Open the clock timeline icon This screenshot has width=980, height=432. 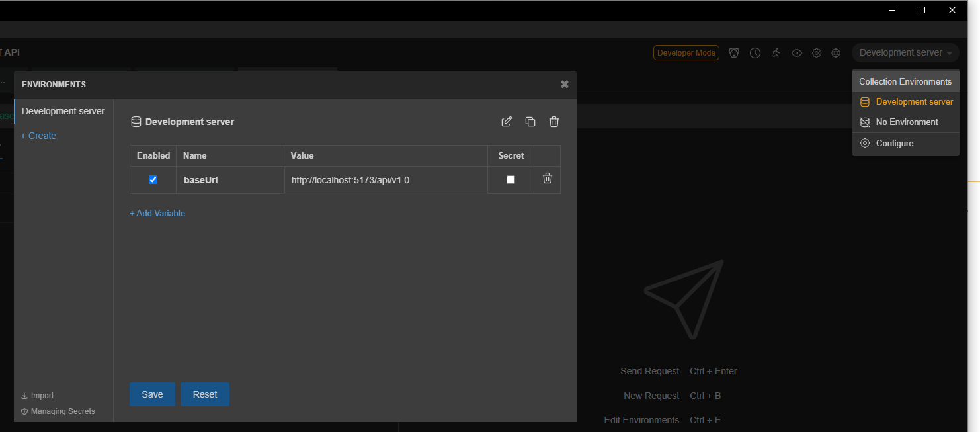tap(755, 53)
